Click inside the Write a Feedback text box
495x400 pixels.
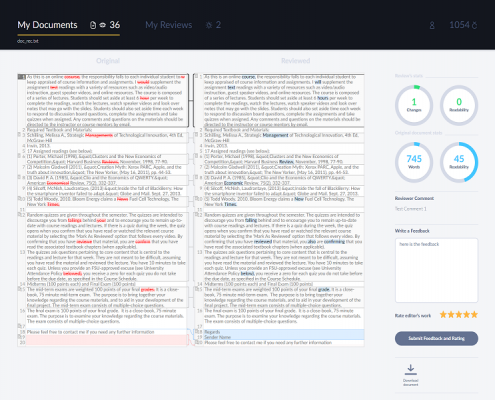(x=436, y=270)
